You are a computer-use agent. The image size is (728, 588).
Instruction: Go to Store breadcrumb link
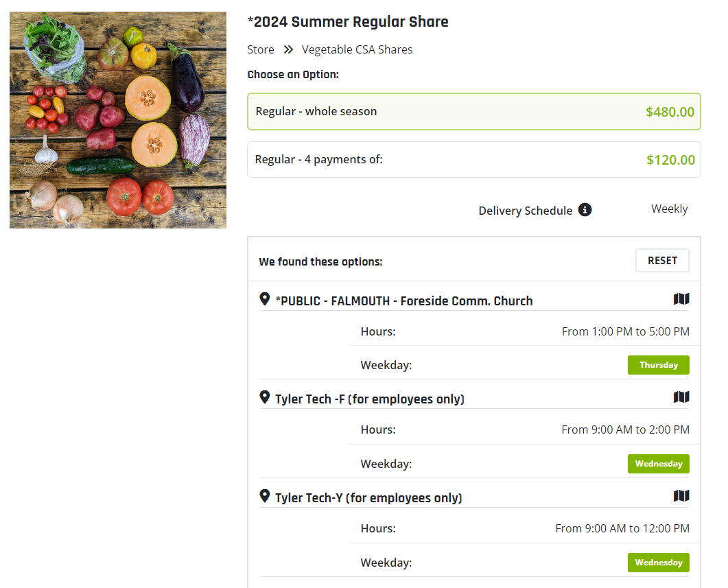click(x=261, y=49)
